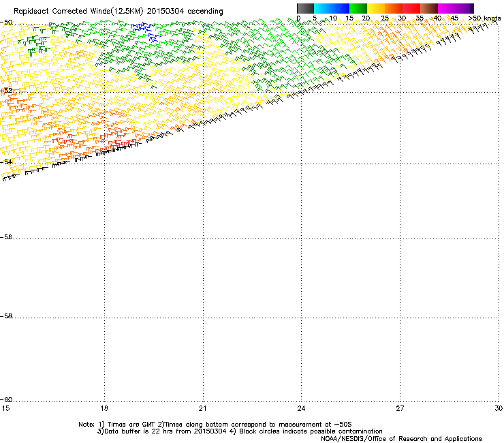Viewport: 504px width, 443px height.
Task: Click the blue 10-15 knots legend swatch
Action: pyautogui.click(x=341, y=8)
